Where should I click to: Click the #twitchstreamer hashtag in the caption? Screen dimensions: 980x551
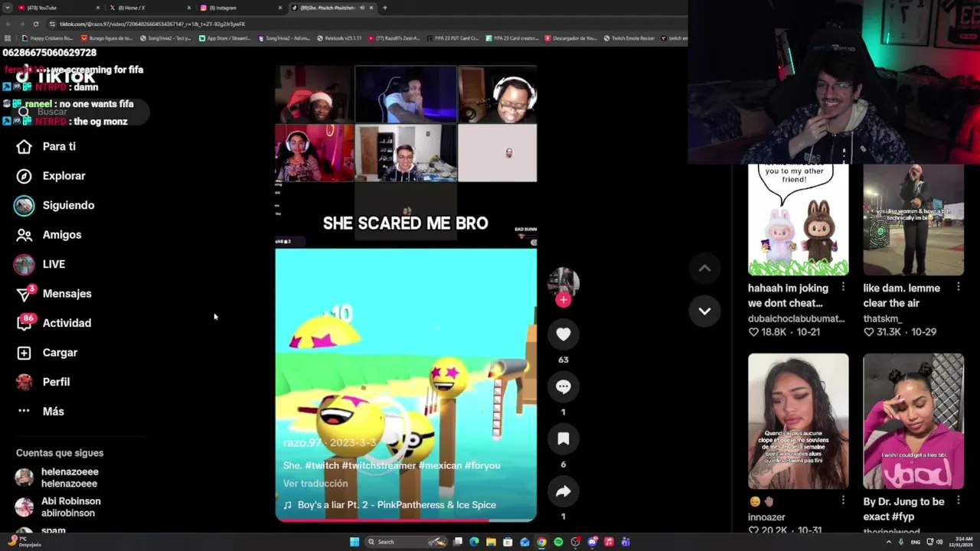378,465
